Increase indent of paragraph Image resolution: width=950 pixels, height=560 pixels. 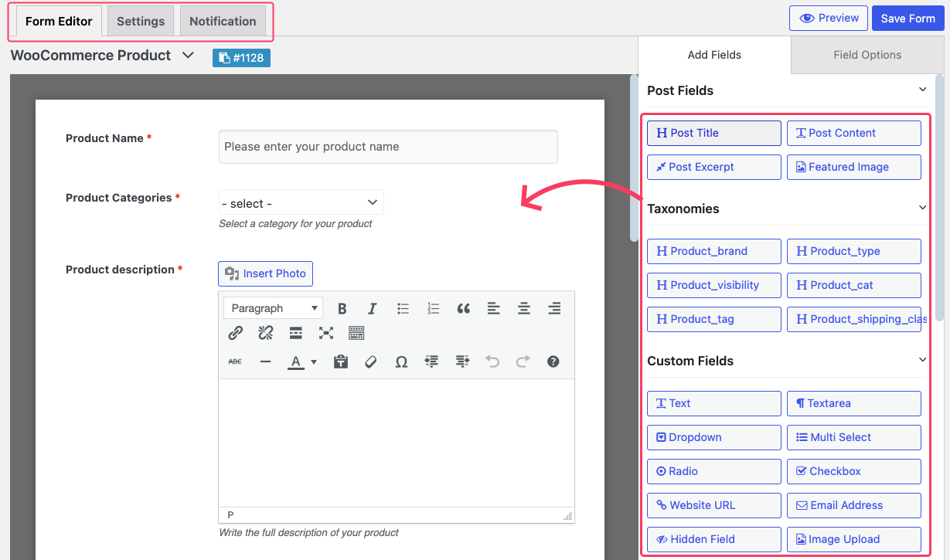(462, 361)
